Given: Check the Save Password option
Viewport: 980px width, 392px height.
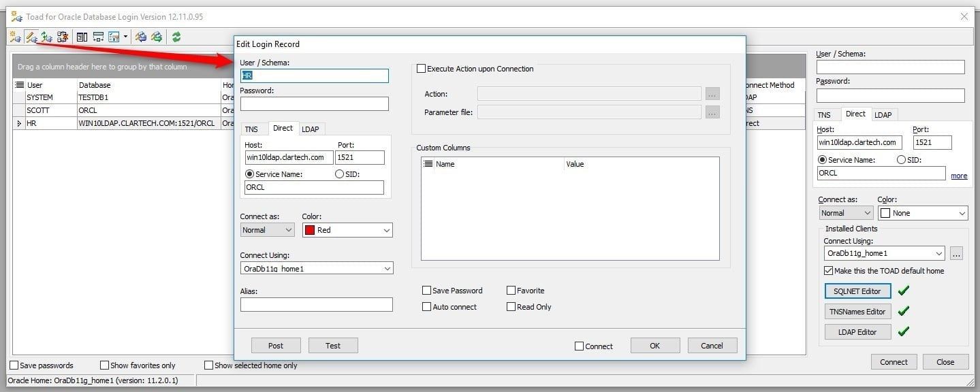Looking at the screenshot, I should (426, 291).
